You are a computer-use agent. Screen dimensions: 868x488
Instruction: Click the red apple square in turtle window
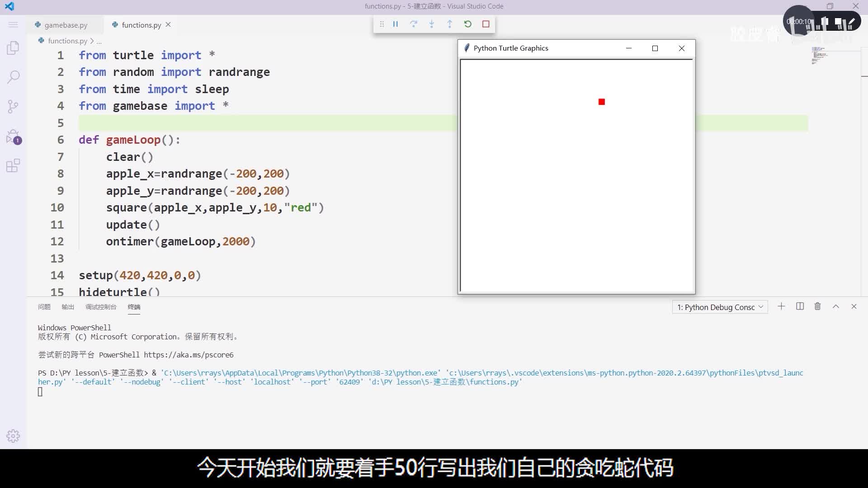pos(602,102)
